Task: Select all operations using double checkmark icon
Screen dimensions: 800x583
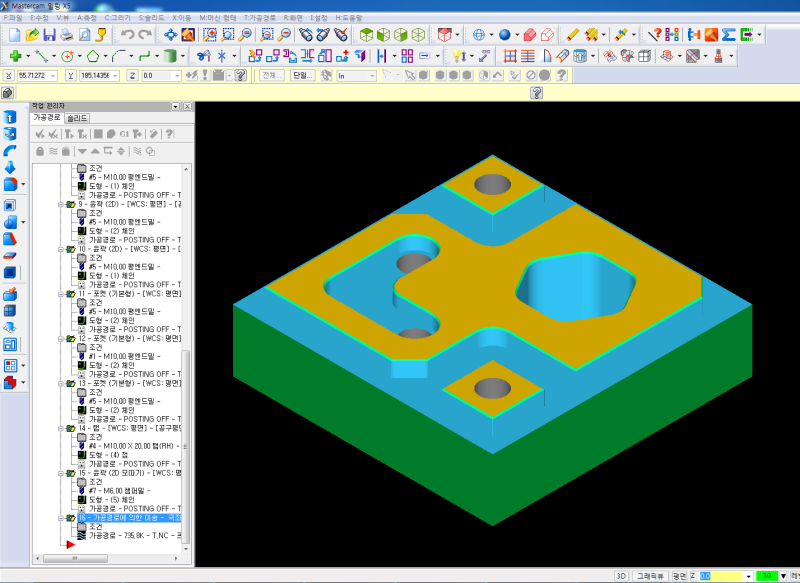Action: pos(39,133)
